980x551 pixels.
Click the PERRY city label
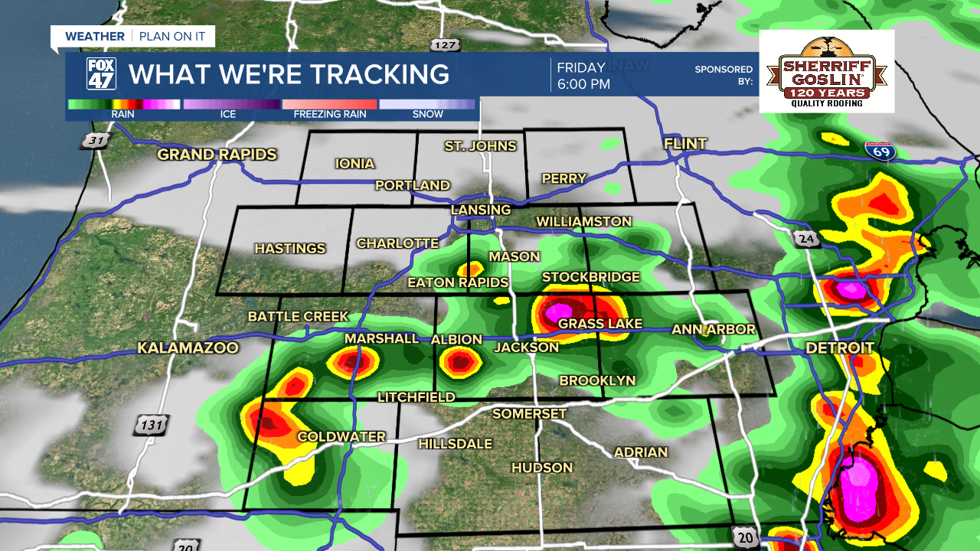click(x=564, y=178)
